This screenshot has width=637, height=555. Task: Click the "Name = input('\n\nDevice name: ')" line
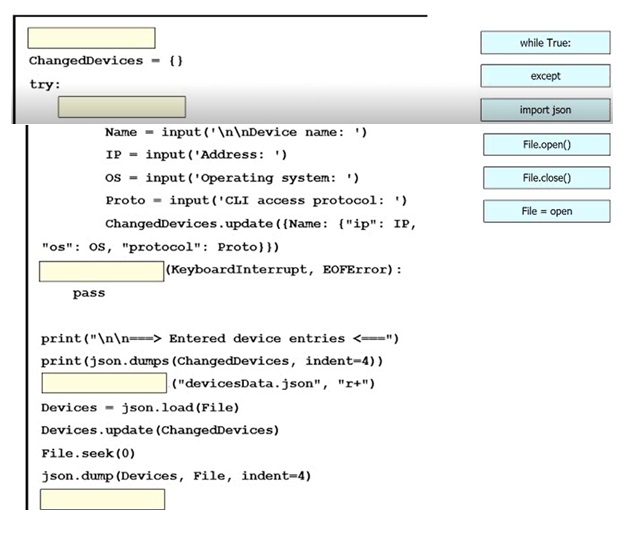click(x=236, y=132)
